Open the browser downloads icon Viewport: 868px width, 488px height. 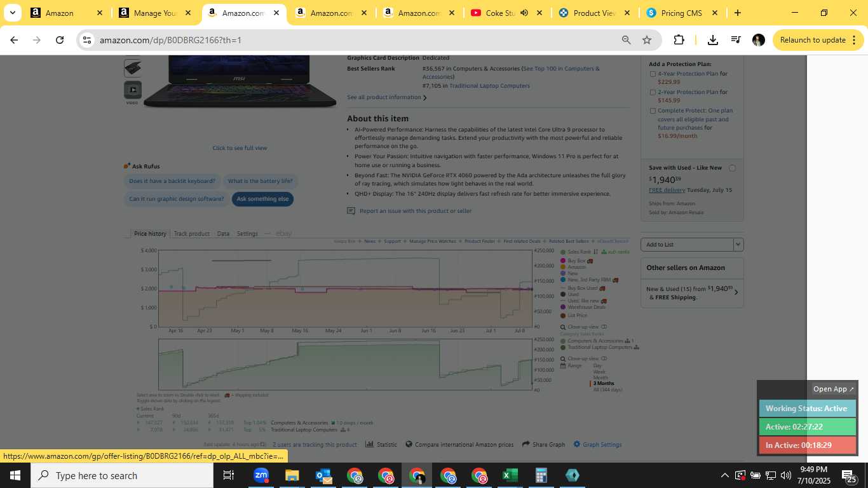coord(713,40)
